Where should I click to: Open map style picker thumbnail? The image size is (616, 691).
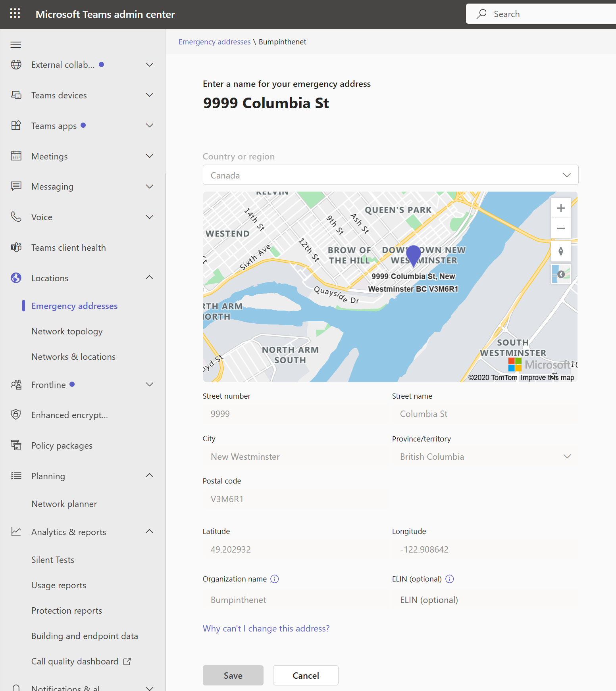[561, 274]
